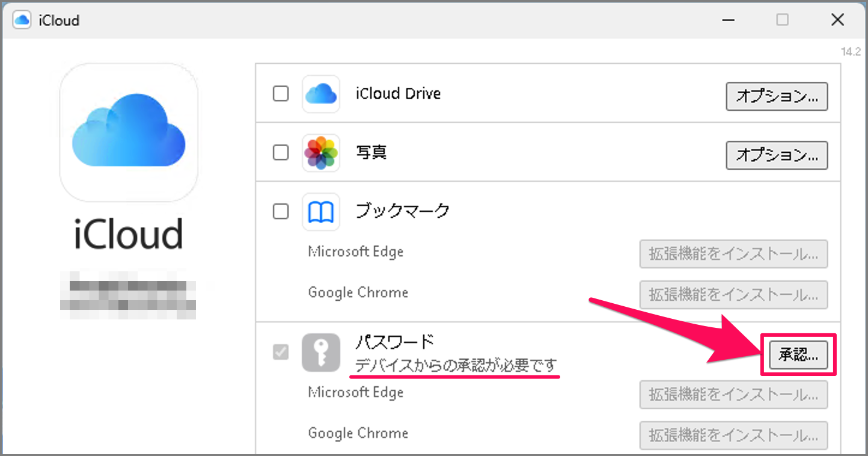Install Google Chrome extension for bookmarks
This screenshot has width=868, height=456.
pyautogui.click(x=733, y=295)
